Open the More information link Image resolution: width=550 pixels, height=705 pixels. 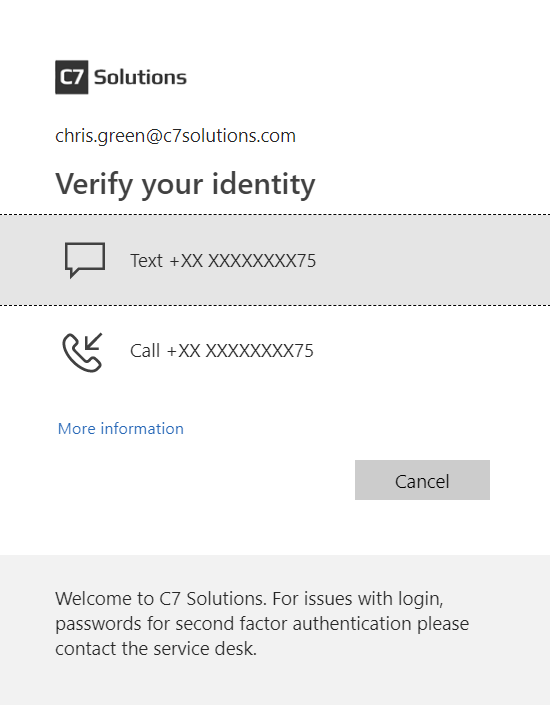pos(121,428)
